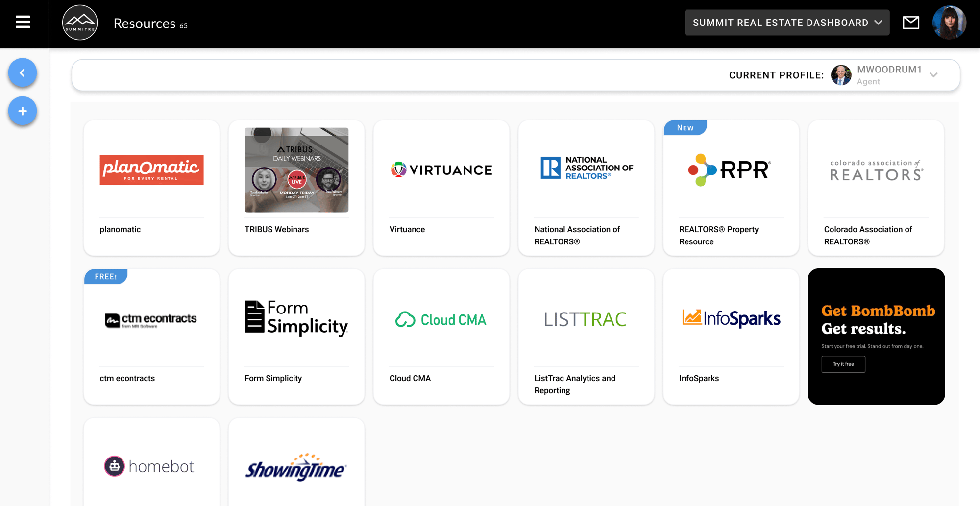Click the 'Virtuance' card title
The height and width of the screenshot is (506, 980).
(407, 229)
